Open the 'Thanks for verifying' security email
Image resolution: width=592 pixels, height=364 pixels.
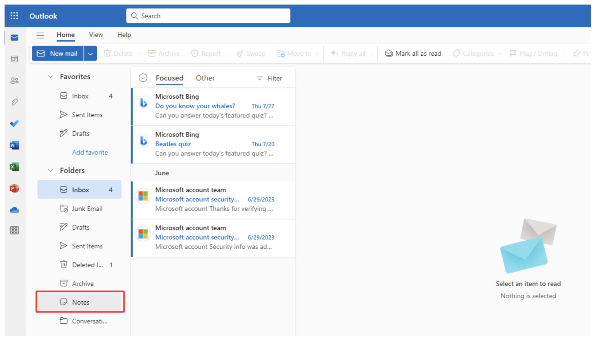point(213,200)
